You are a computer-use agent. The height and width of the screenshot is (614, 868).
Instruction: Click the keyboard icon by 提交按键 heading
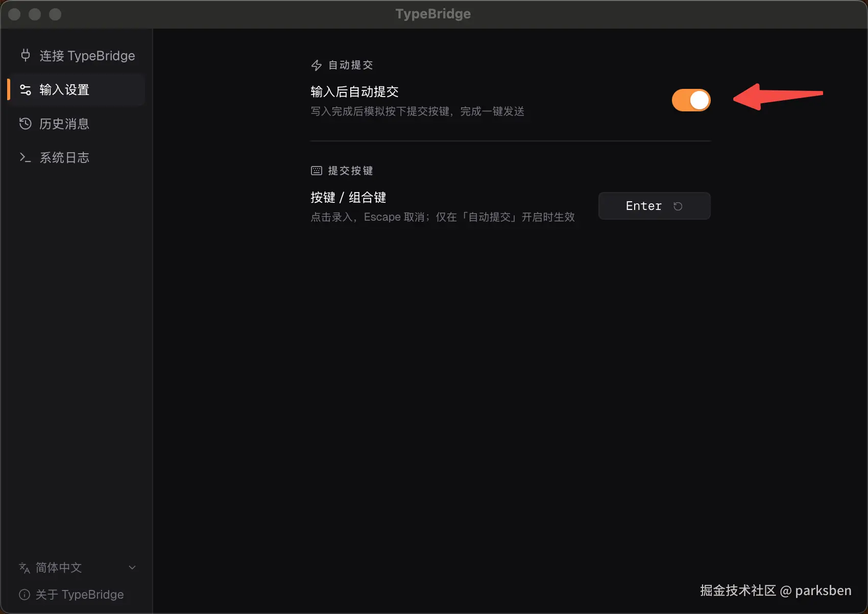coord(317,171)
